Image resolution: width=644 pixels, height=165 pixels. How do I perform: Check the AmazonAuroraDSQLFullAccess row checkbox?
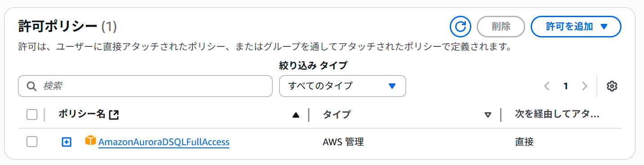coord(32,142)
